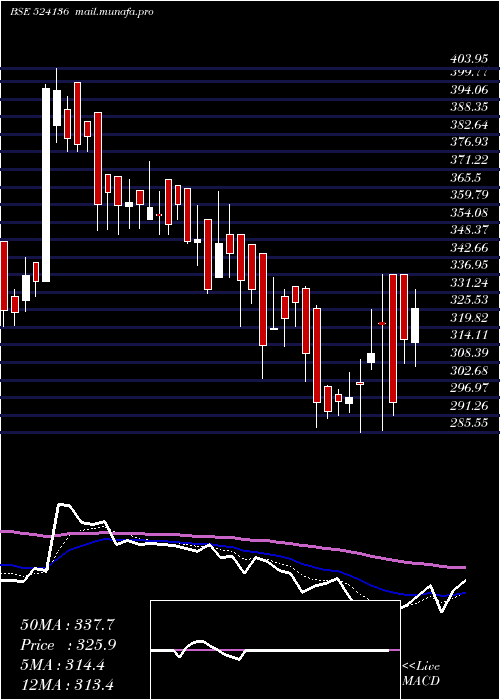
Task: Click the tall white breakout candlestick
Action: pos(46,185)
